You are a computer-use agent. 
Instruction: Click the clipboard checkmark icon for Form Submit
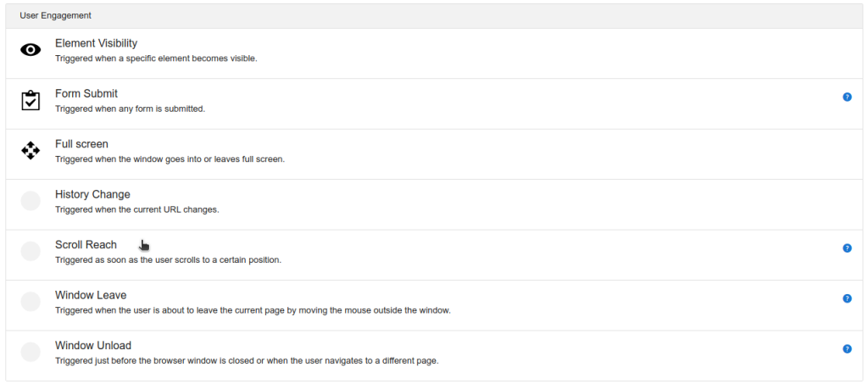click(31, 101)
